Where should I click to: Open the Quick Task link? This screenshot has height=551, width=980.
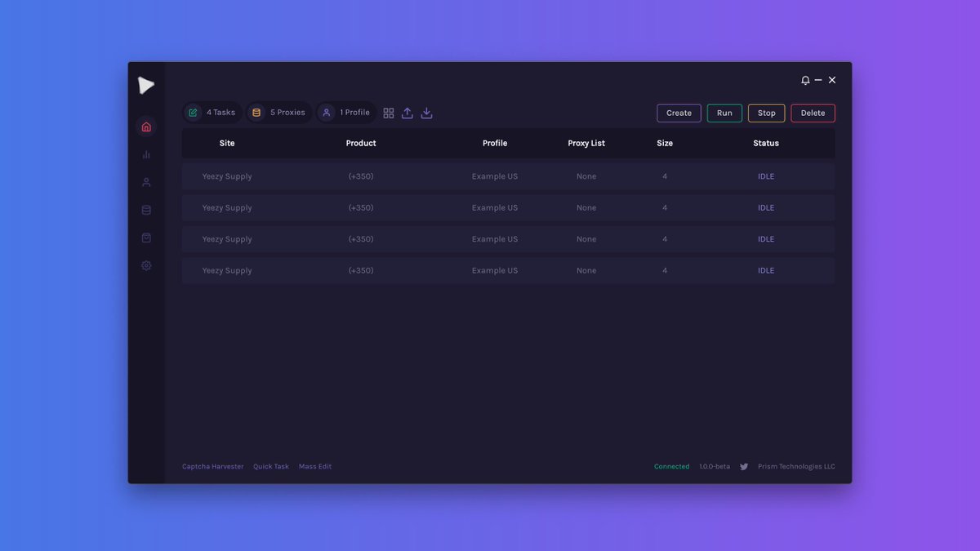point(271,467)
